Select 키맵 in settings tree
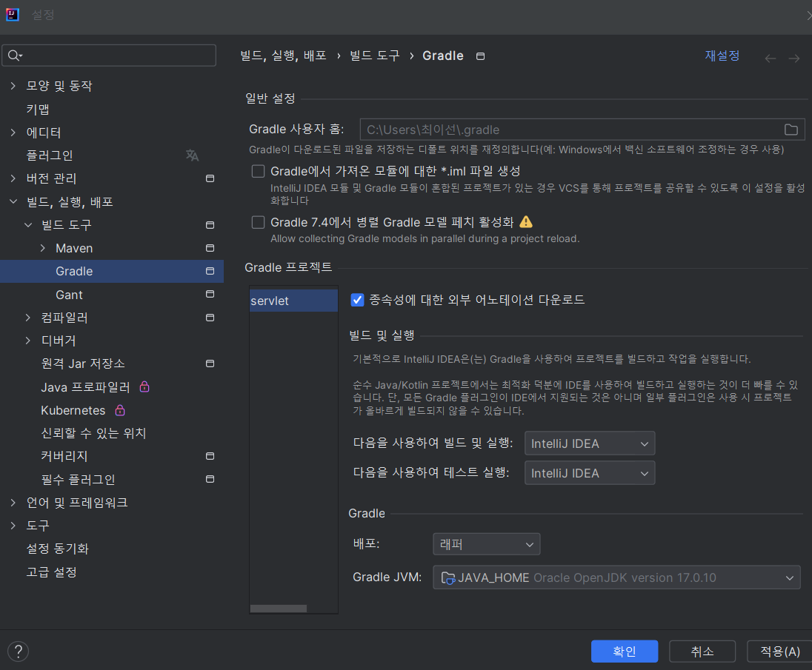The width and height of the screenshot is (812, 670). point(38,109)
